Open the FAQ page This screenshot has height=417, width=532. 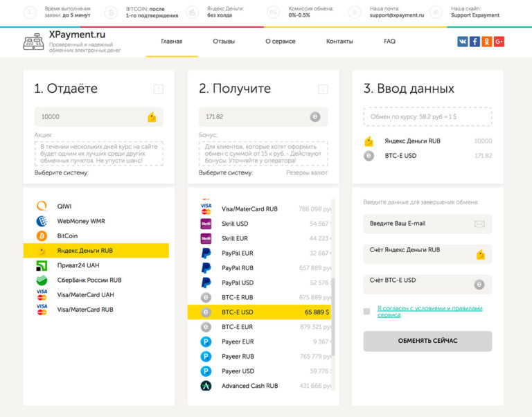pos(389,42)
